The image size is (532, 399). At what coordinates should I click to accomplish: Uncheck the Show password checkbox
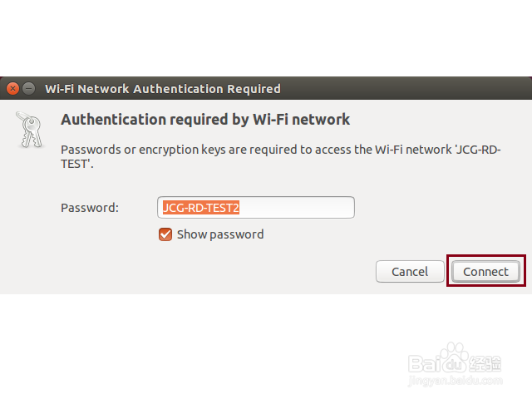(165, 234)
